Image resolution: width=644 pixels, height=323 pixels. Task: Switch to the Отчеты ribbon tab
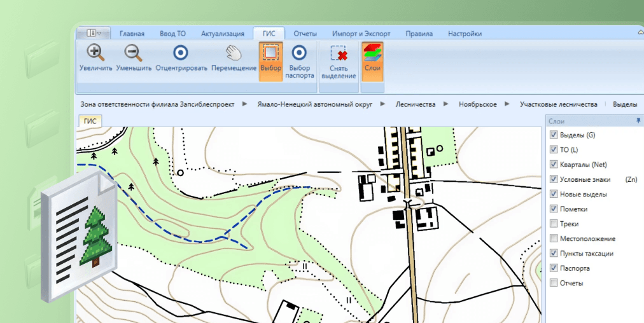click(305, 34)
